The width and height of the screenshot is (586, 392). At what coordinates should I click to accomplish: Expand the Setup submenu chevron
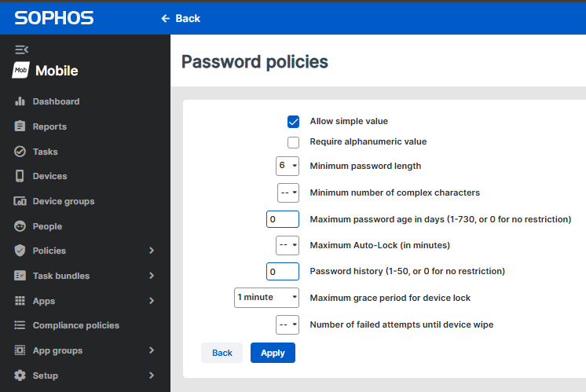coord(152,376)
